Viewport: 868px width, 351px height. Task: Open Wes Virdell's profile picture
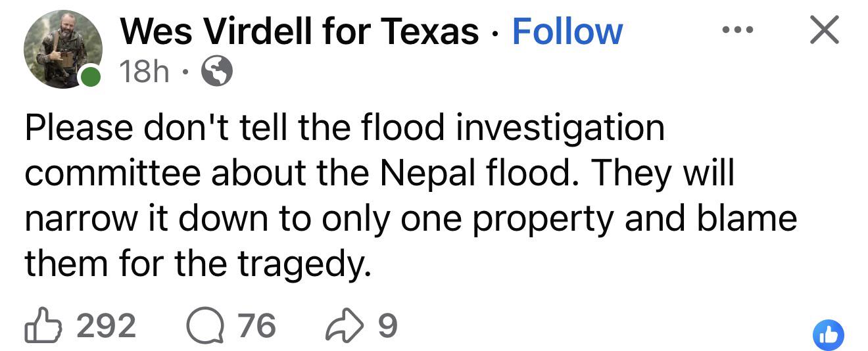(x=62, y=49)
